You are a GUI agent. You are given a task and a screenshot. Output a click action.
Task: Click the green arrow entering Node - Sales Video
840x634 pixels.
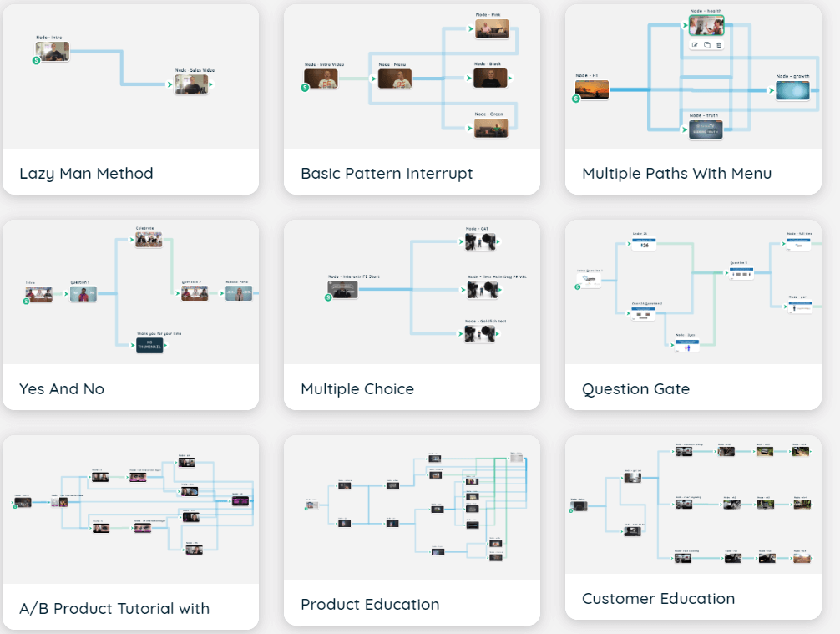171,84
